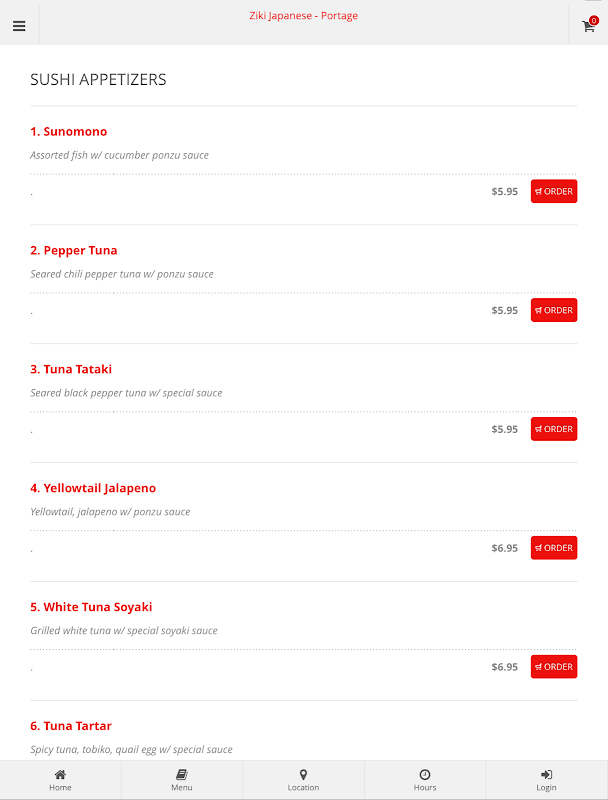Select the 2. Pepper Tuna title

(74, 251)
